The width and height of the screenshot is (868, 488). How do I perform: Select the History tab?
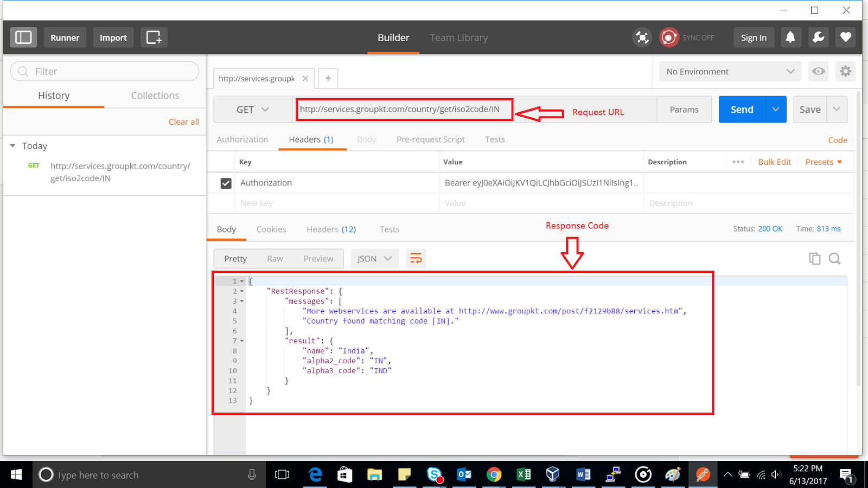54,95
